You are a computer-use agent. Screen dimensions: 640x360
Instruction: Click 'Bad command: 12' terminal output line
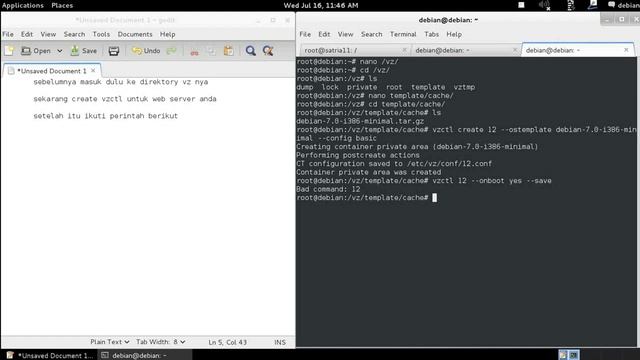tap(328, 189)
